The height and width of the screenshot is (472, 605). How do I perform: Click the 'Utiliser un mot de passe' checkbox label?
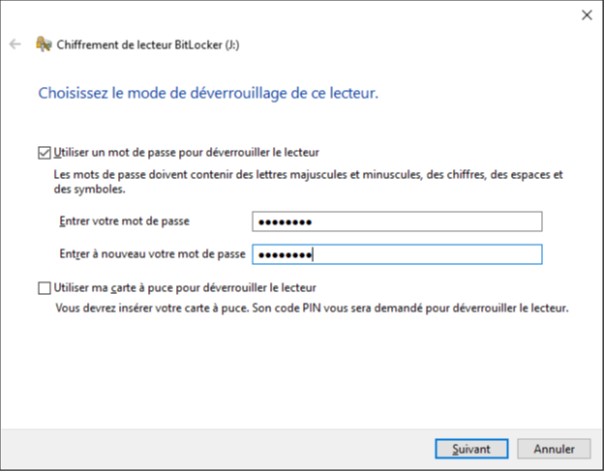point(185,153)
